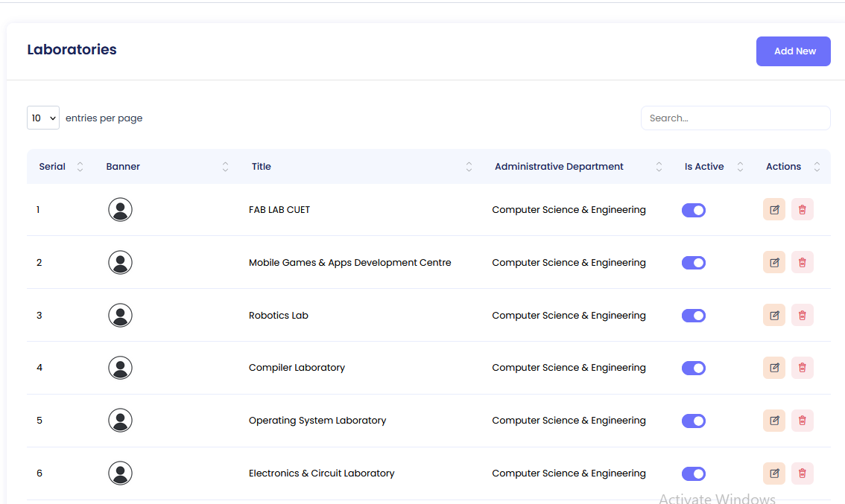This screenshot has width=845, height=504.
Task: Toggle Is Active for Compiler Laboratory
Action: pos(693,369)
